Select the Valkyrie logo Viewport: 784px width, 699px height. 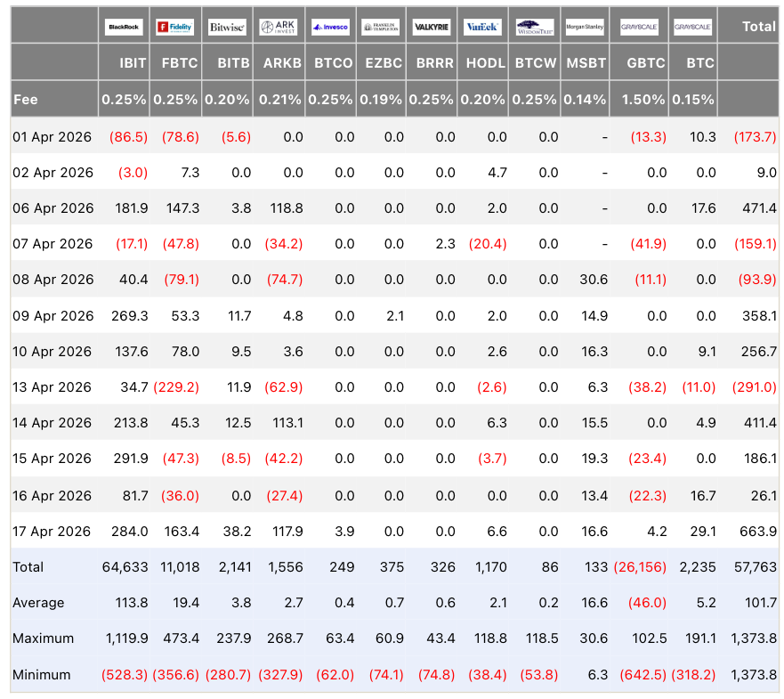click(x=432, y=27)
